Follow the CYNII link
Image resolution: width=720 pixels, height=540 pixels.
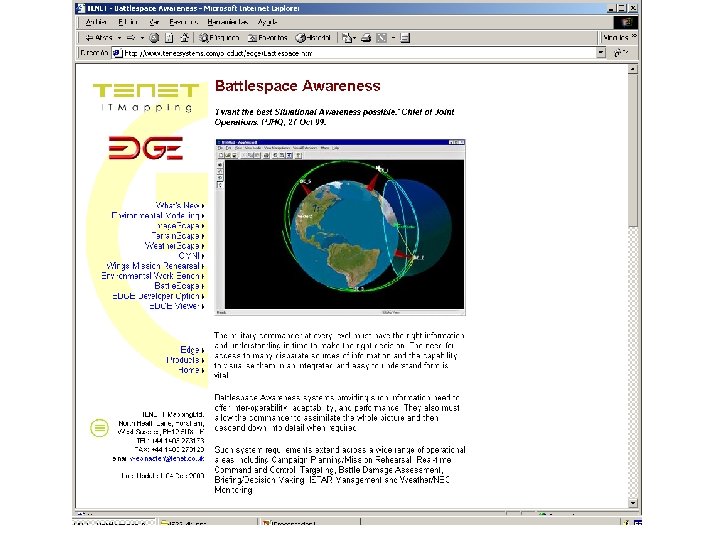[x=191, y=256]
